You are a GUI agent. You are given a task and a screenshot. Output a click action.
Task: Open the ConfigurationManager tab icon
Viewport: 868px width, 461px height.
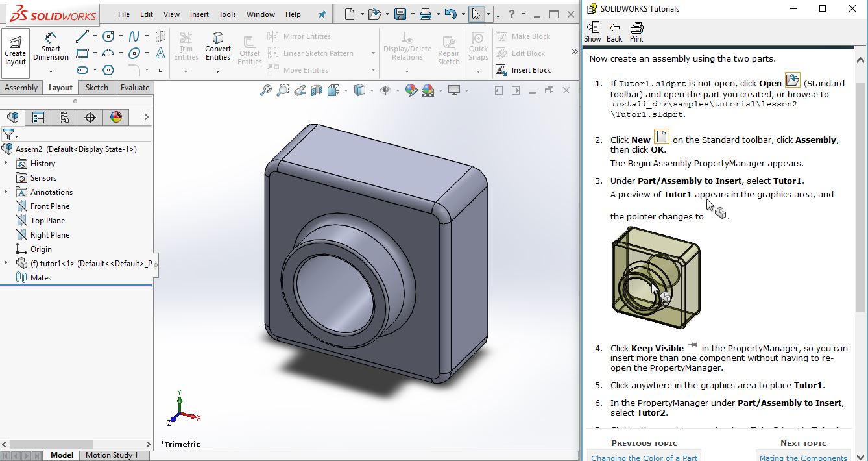coord(64,118)
